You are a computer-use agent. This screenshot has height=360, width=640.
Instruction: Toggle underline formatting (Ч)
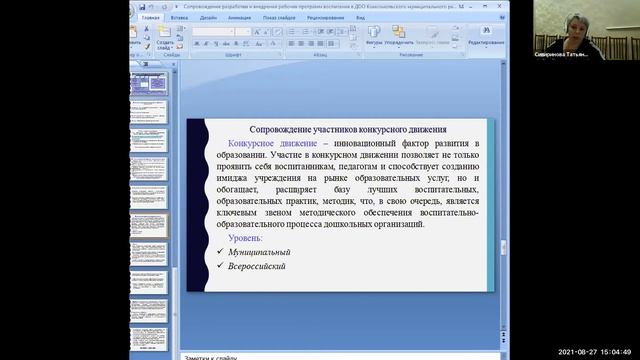216,44
